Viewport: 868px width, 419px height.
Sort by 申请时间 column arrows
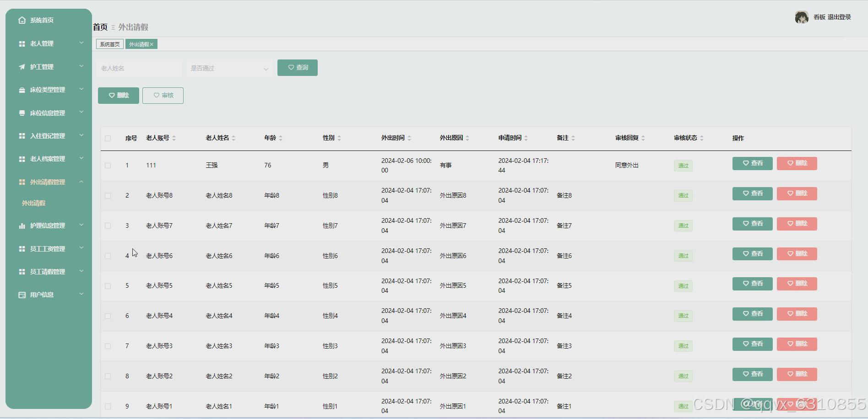pos(526,138)
